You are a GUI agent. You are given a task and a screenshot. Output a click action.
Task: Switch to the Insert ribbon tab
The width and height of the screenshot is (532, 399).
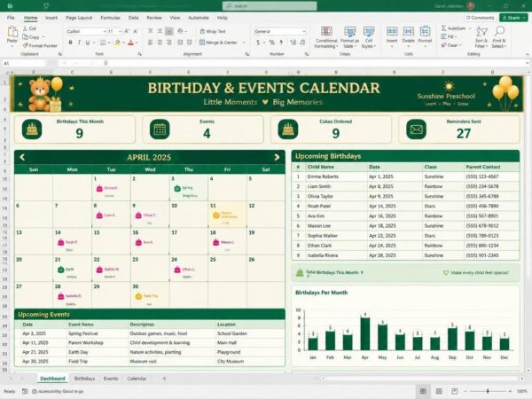[51, 18]
